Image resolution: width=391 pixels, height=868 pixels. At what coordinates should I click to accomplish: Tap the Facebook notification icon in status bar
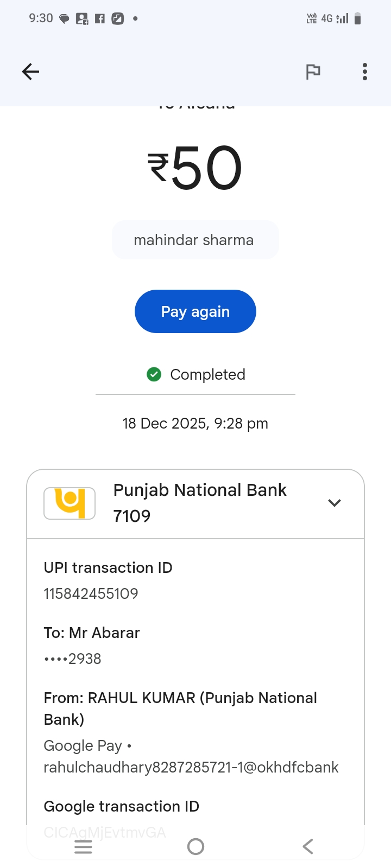click(x=100, y=19)
